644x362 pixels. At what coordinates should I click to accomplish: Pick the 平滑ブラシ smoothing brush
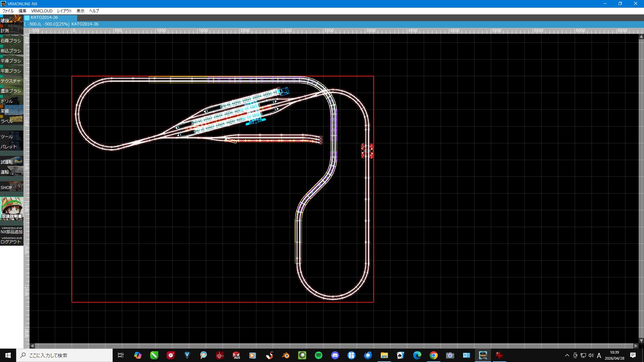click(x=12, y=60)
